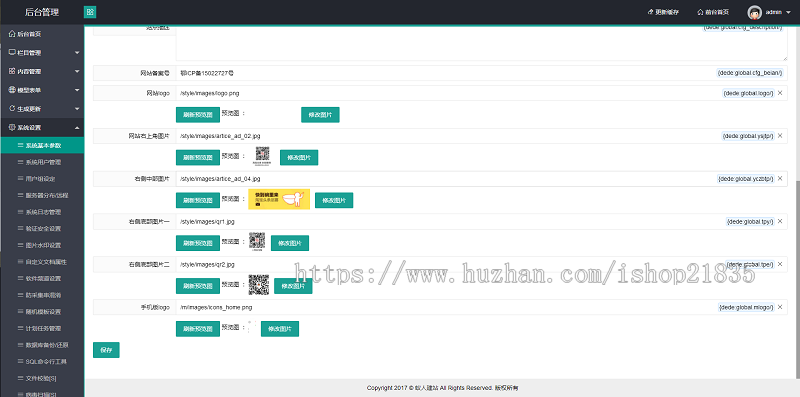This screenshot has height=397, width=800.
Task: Open 系统日志管理 submenu item
Action: pyautogui.click(x=42, y=212)
